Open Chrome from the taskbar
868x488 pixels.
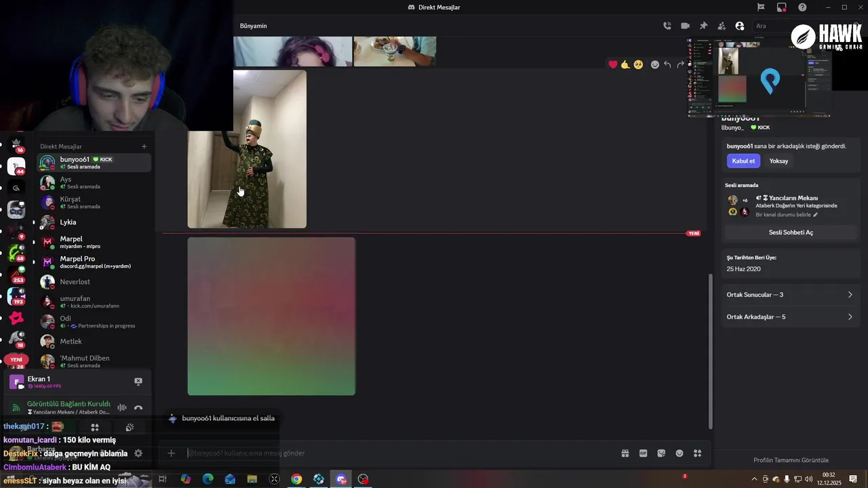[x=296, y=479]
